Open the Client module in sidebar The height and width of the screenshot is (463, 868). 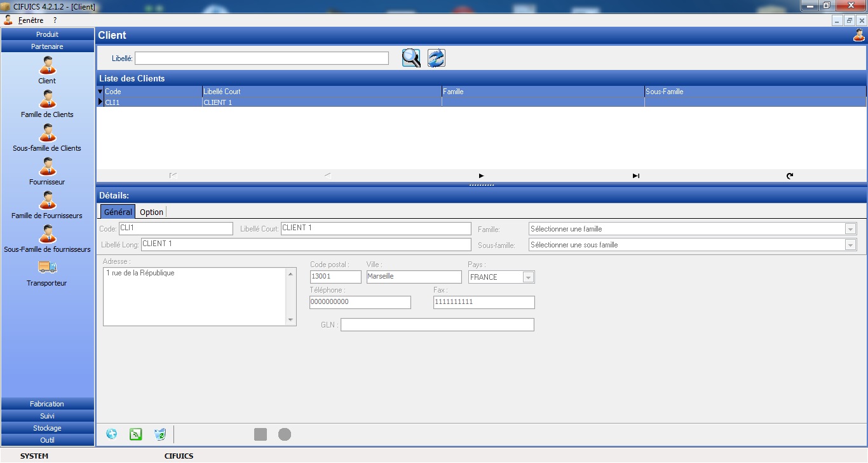[x=47, y=66]
